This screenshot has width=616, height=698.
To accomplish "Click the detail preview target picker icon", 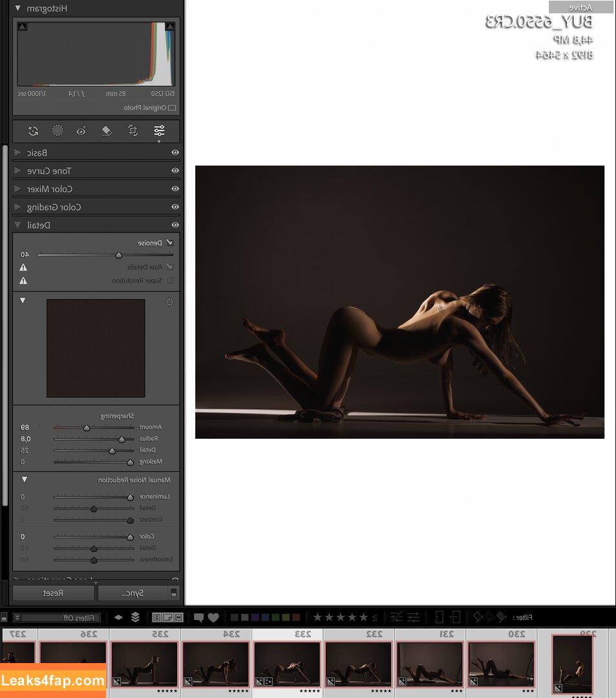I will [169, 302].
